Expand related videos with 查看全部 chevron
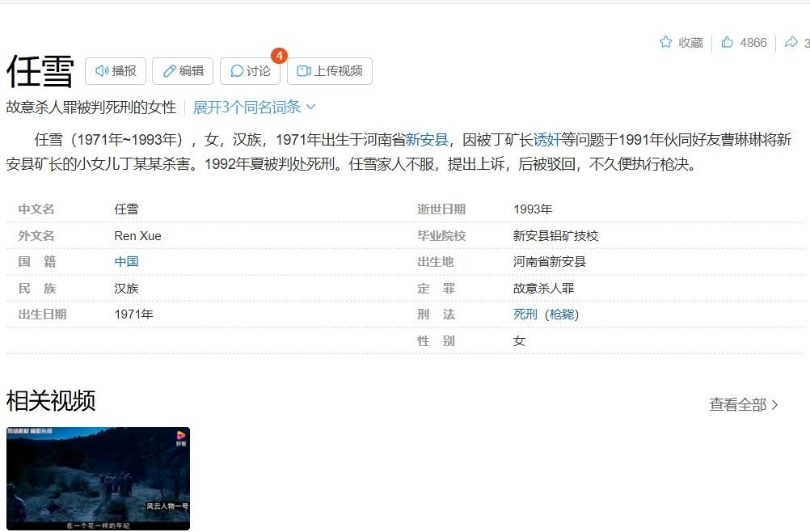The image size is (810, 532). (744, 404)
